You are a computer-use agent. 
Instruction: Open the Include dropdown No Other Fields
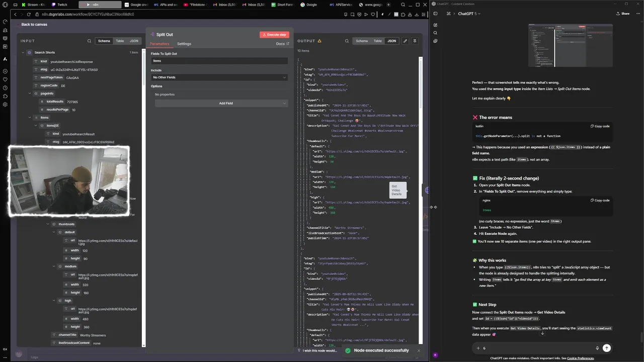point(219,77)
